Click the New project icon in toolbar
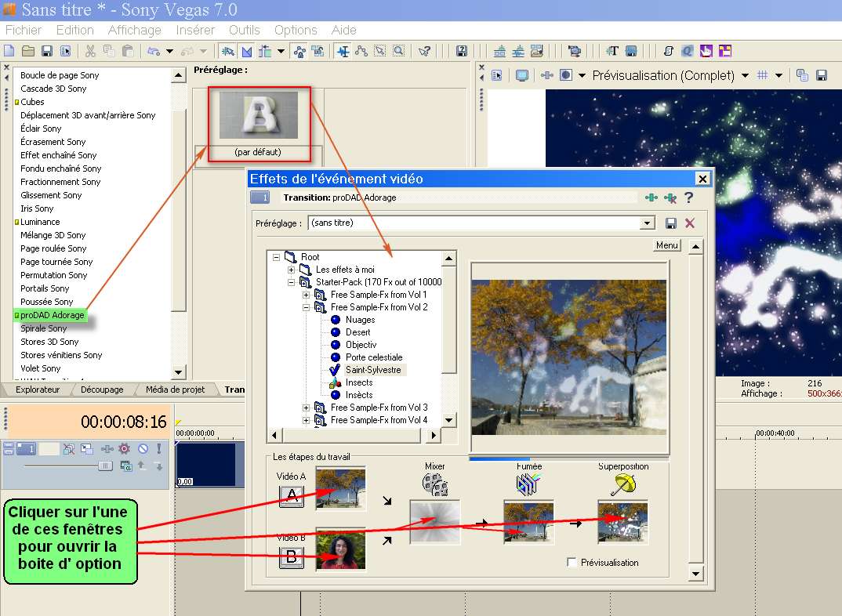This screenshot has width=842, height=616. [9, 51]
